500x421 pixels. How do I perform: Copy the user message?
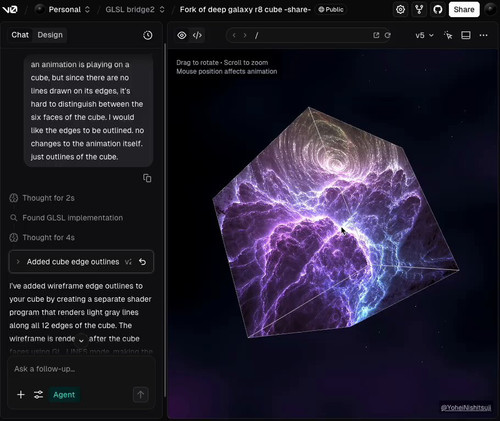(147, 178)
